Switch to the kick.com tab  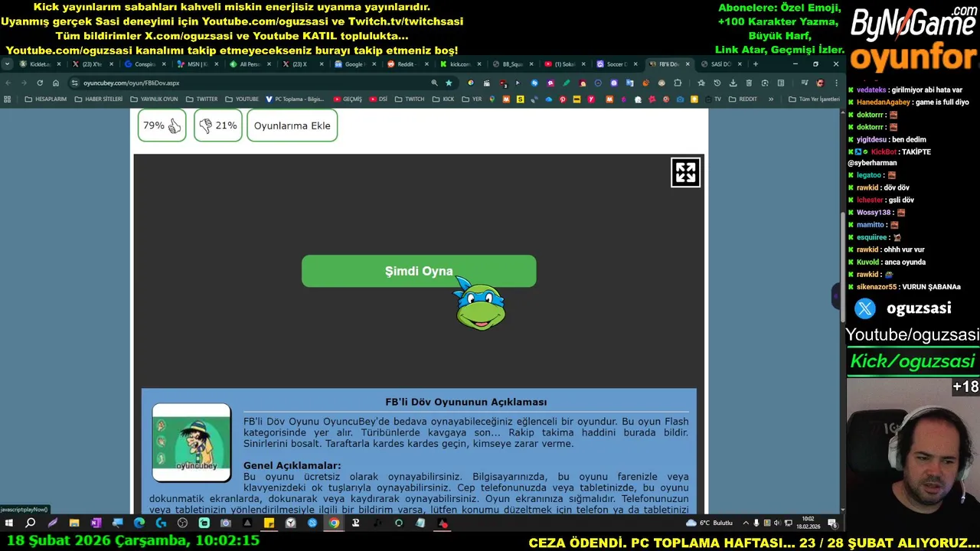click(459, 64)
